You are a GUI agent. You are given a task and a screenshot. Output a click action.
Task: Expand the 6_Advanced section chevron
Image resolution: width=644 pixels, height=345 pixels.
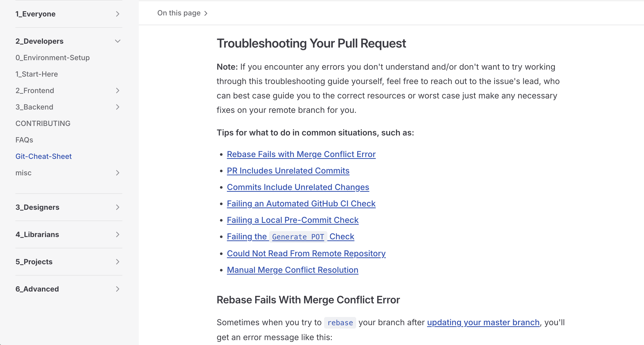tap(117, 289)
